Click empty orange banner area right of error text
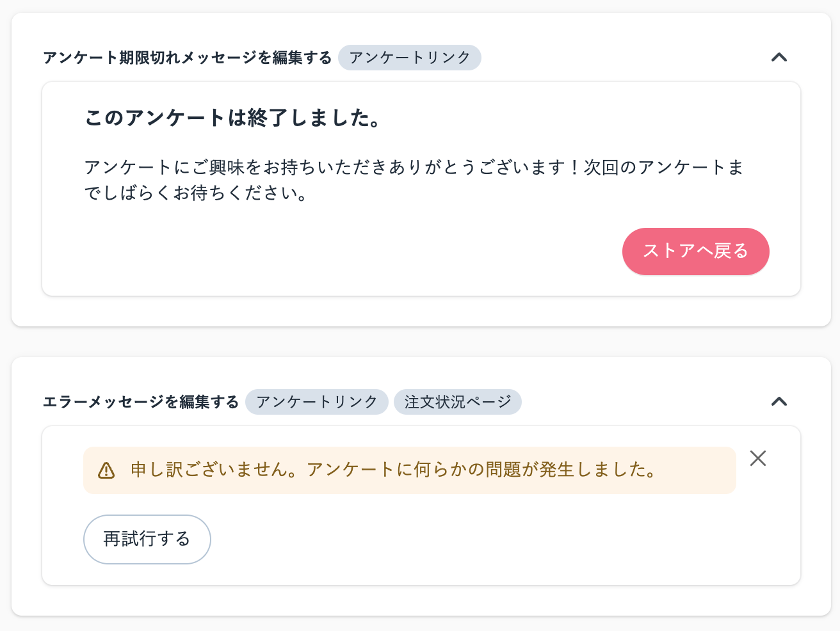Viewport: 840px width, 631px height. (698, 470)
